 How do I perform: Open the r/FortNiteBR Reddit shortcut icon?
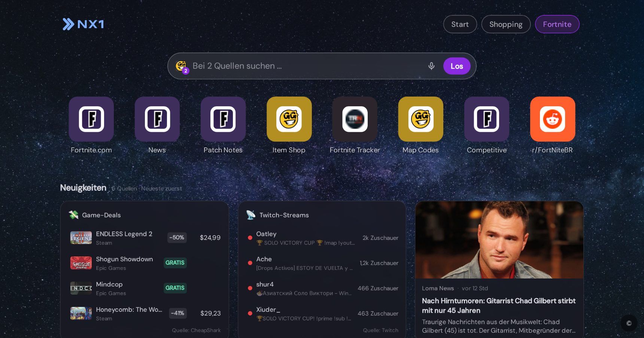[553, 119]
